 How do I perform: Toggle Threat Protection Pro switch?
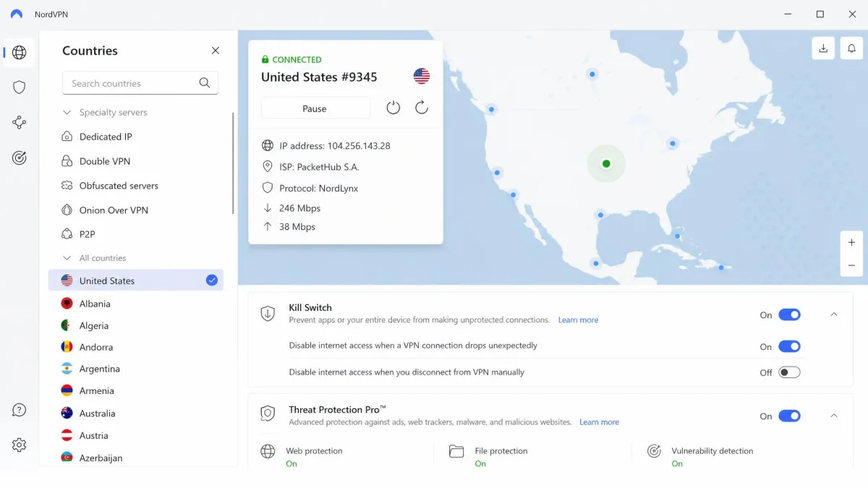click(x=789, y=416)
